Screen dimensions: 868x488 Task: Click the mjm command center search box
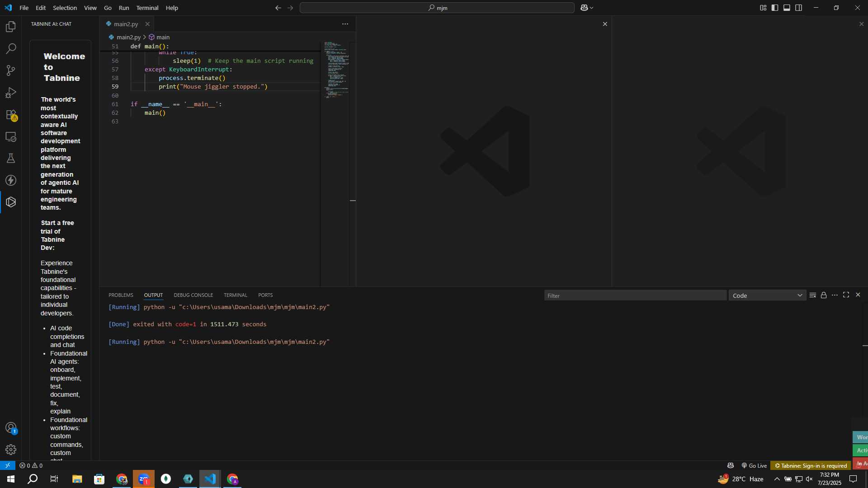click(x=437, y=8)
